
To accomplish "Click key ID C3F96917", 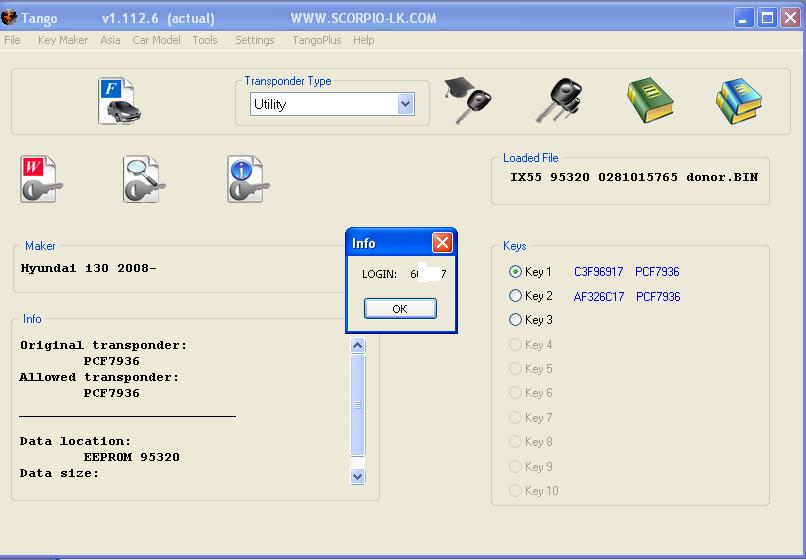I will click(598, 272).
